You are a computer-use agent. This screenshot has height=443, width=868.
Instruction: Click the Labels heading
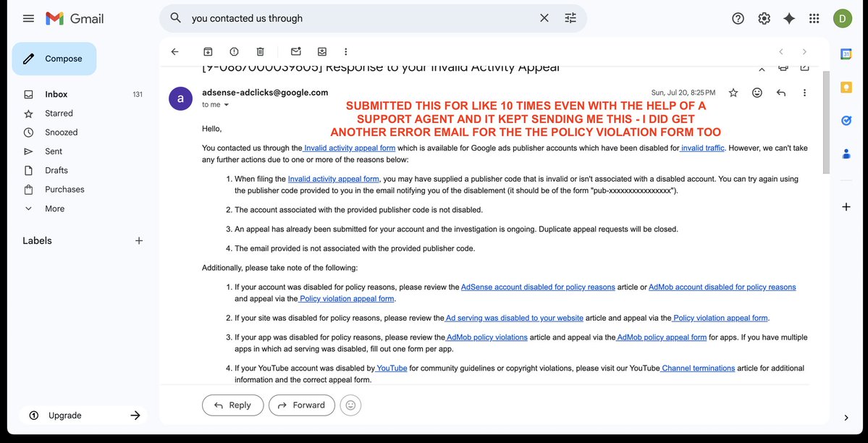pos(37,240)
